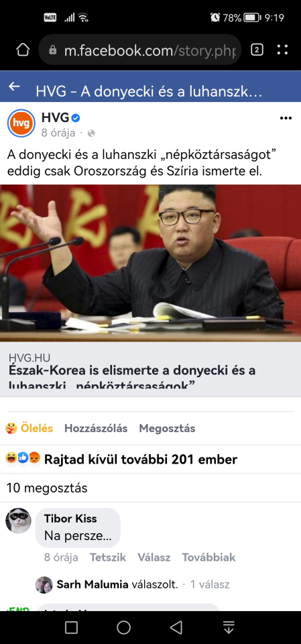Open the HVG page logo avatar
The width and height of the screenshot is (301, 644).
[x=21, y=123]
